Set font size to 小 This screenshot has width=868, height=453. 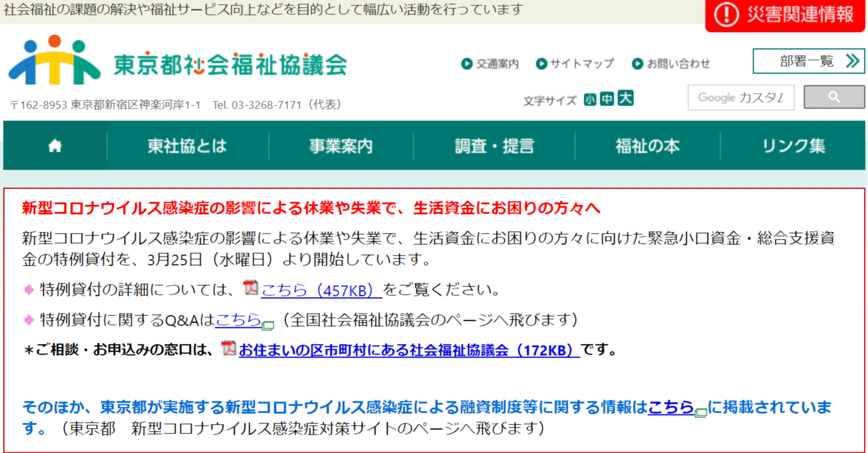[590, 99]
